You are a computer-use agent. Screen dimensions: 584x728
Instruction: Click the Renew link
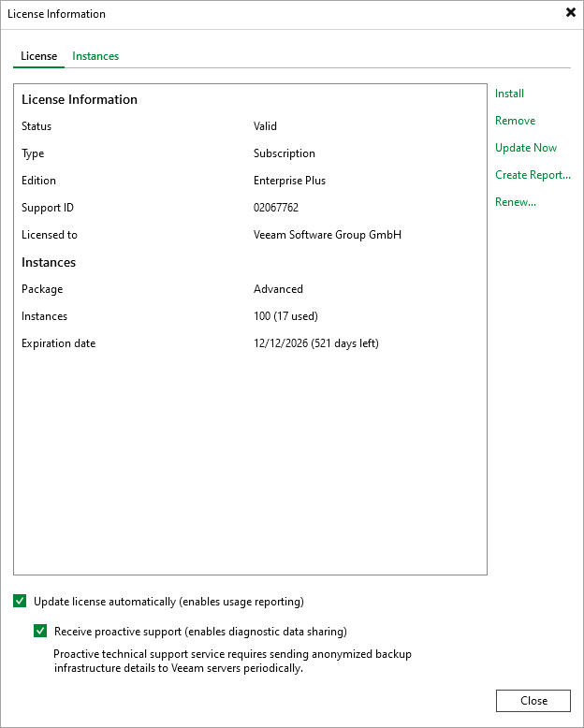coord(516,202)
